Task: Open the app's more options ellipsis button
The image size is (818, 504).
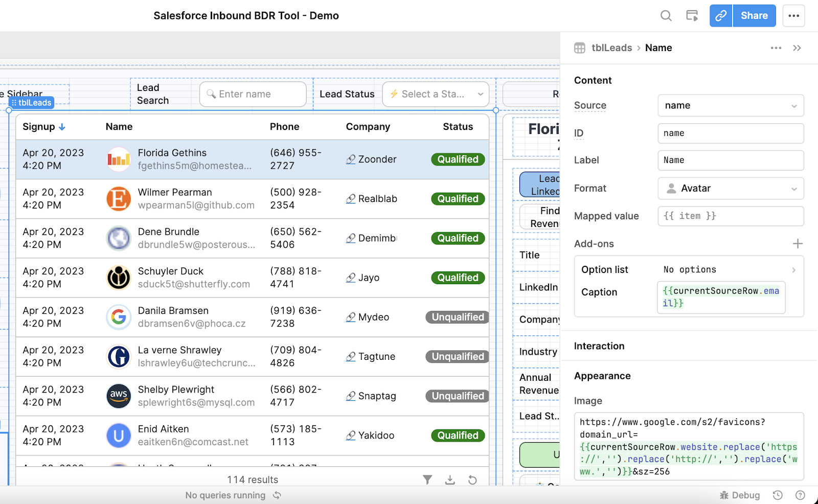Action: tap(793, 16)
